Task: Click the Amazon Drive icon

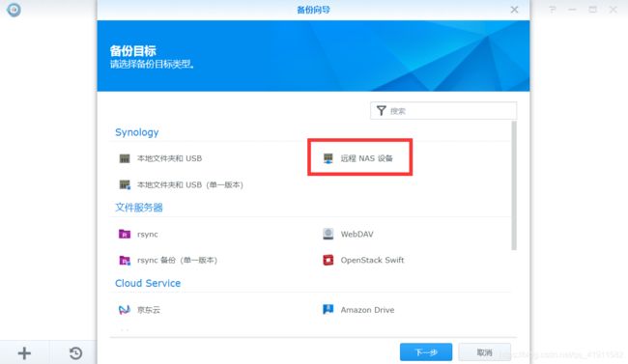Action: (x=328, y=309)
